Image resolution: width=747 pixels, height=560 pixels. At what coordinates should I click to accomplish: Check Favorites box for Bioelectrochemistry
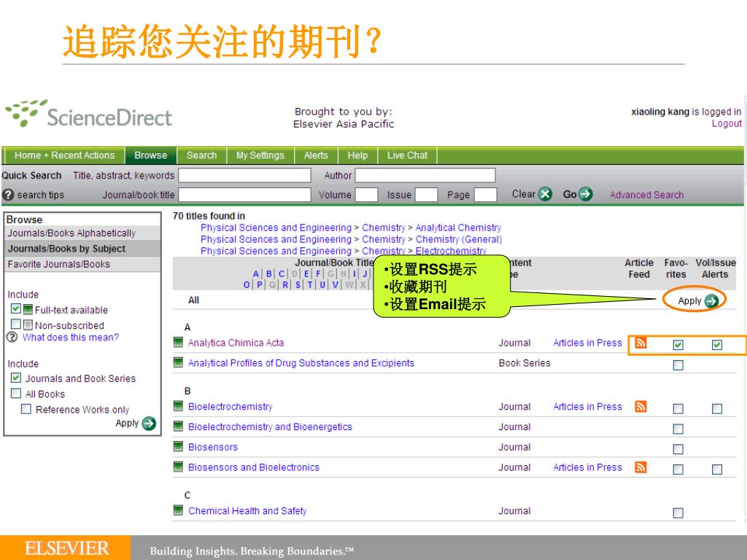(678, 408)
